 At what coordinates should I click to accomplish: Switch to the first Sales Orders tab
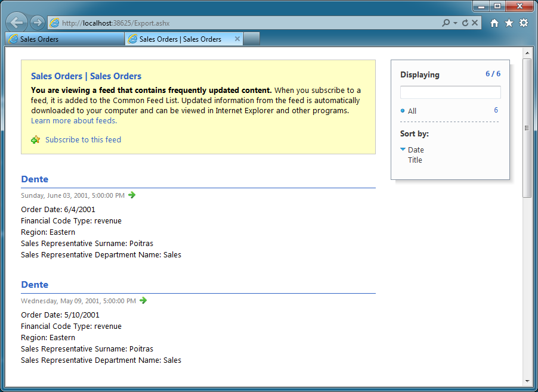[x=65, y=39]
